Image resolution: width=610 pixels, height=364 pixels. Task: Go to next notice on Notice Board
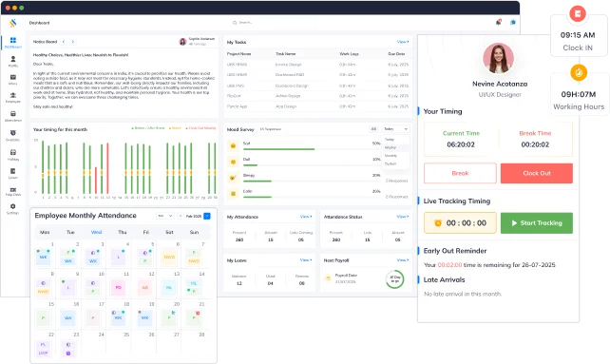72,41
